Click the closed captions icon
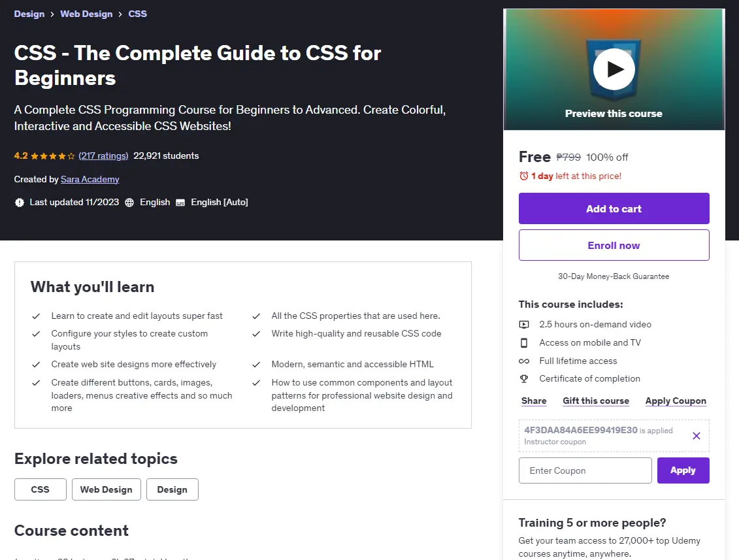 pyautogui.click(x=180, y=203)
